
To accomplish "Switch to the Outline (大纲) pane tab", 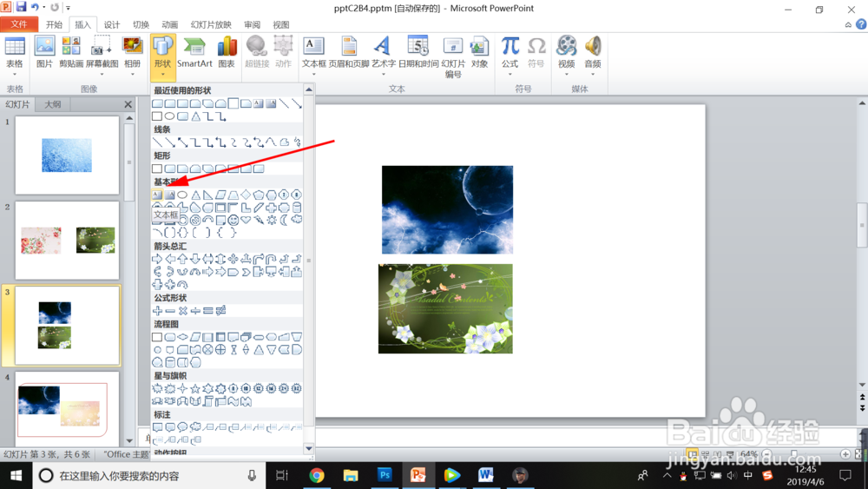I will click(x=53, y=104).
